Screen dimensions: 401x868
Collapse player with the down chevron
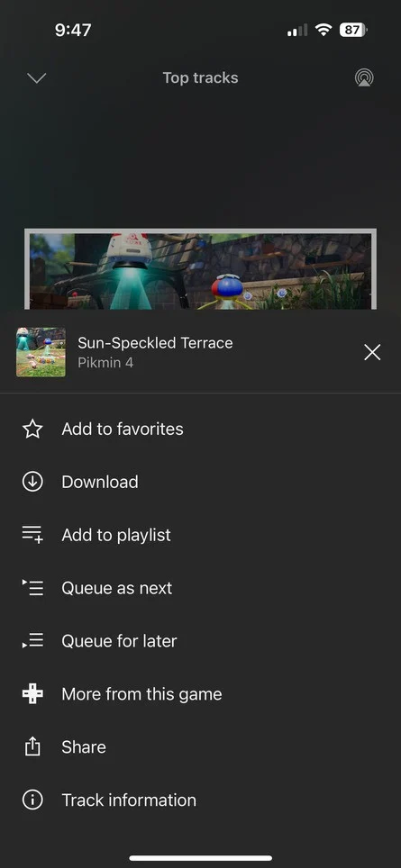click(x=37, y=78)
